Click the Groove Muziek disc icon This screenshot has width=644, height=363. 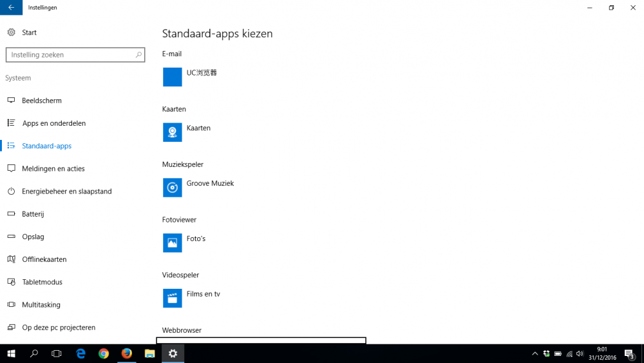click(172, 188)
